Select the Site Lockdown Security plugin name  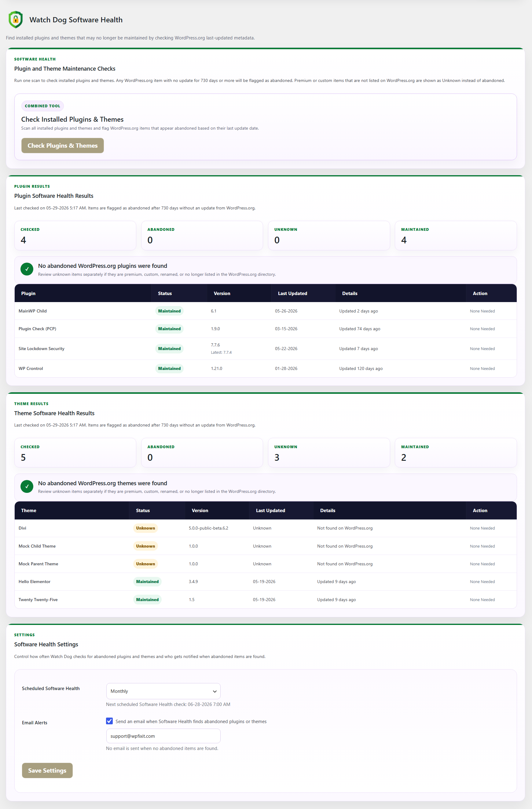(42, 349)
